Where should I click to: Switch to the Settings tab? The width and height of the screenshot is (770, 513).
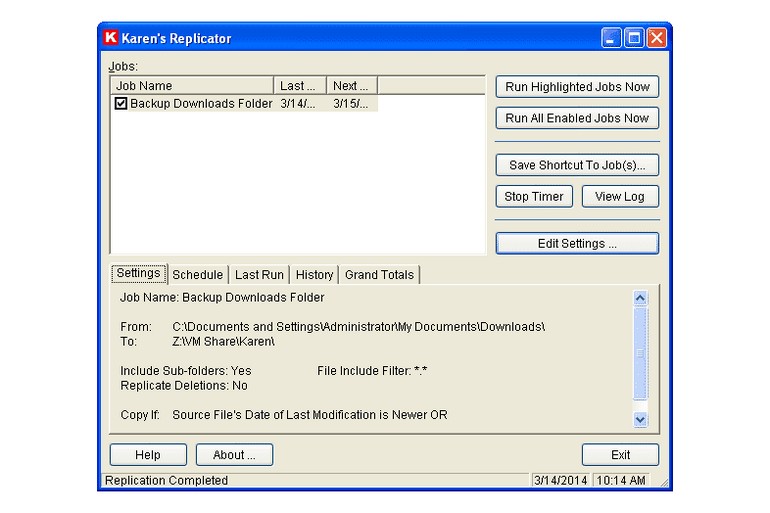tap(138, 273)
